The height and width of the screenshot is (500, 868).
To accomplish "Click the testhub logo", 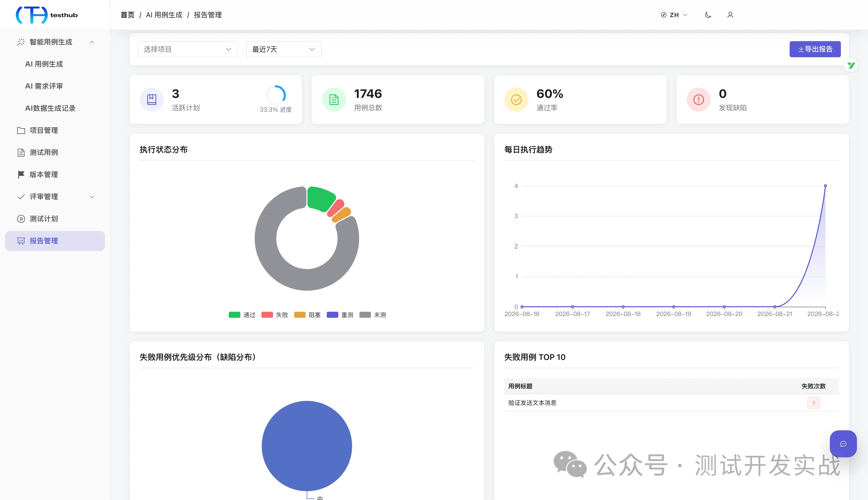I will pyautogui.click(x=47, y=15).
